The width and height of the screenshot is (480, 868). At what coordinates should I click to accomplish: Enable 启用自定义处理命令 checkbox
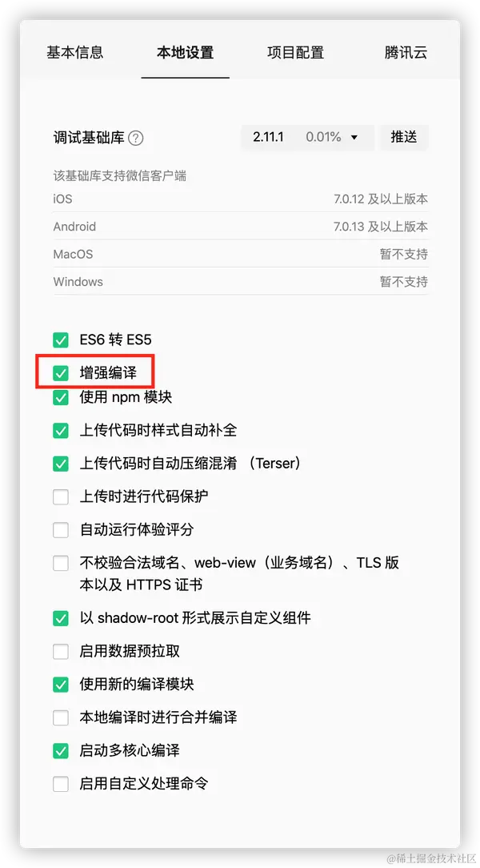pos(61,784)
